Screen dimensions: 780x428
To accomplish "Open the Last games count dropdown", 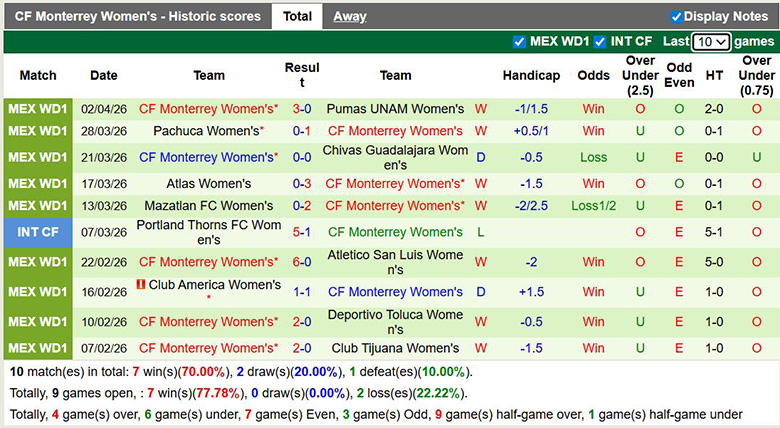I will tap(711, 42).
